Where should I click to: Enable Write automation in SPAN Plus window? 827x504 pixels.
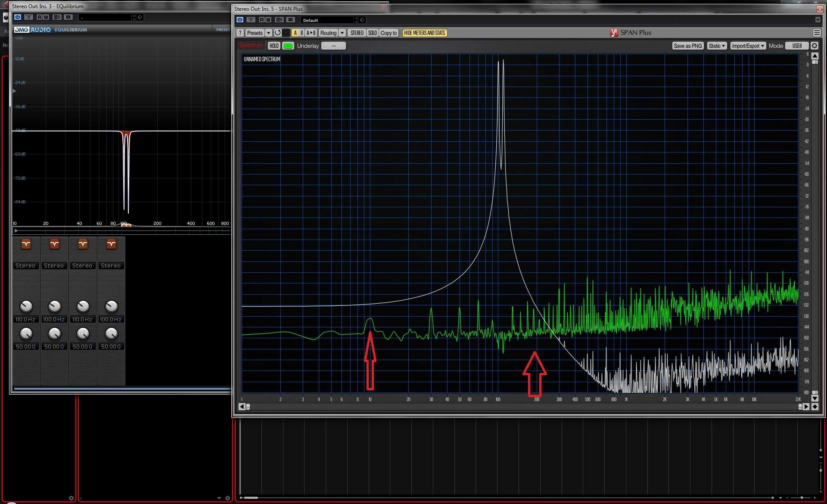pos(268,20)
